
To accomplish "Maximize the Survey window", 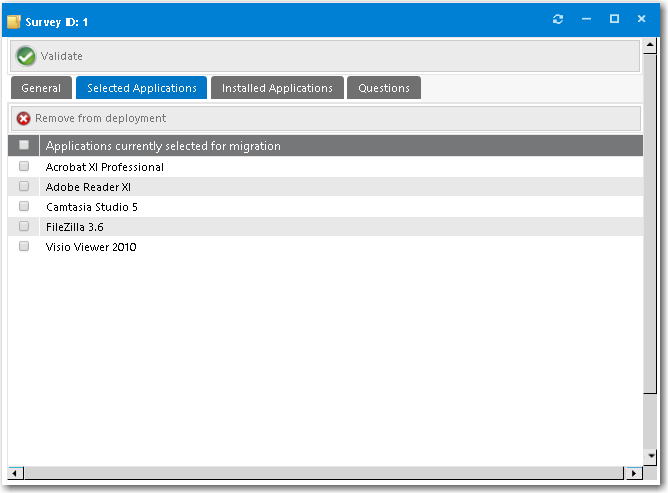I will coord(614,19).
